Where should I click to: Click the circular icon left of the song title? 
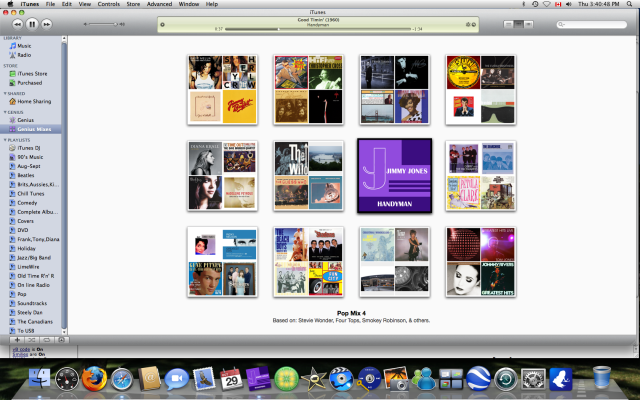pos(162,24)
